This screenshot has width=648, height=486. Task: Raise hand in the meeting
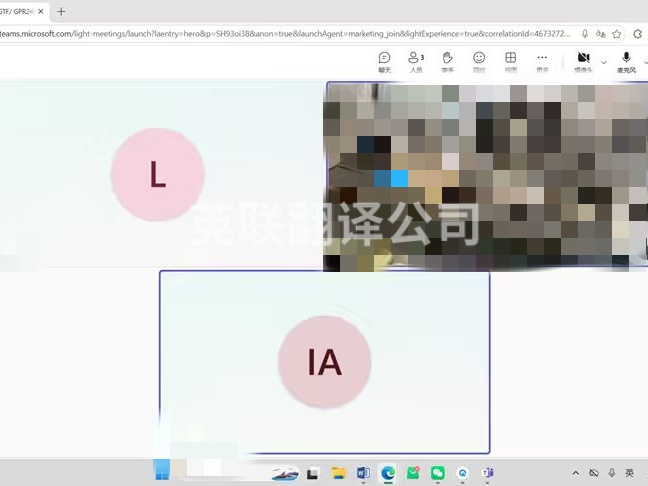point(448,62)
